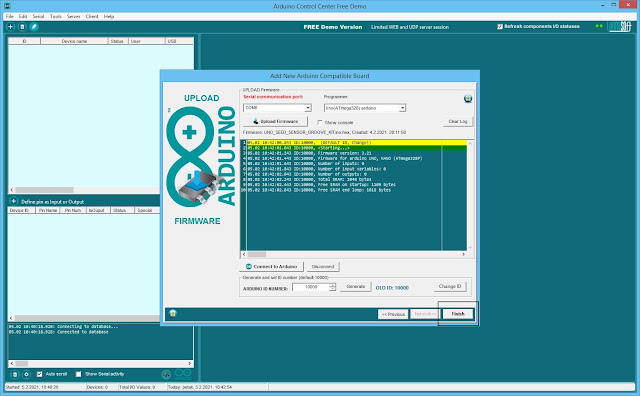Click the Change ID button
This screenshot has height=396, width=640.
pos(450,287)
